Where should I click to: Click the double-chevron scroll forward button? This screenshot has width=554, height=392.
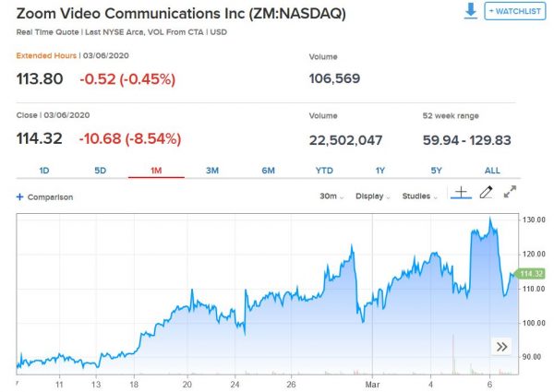pos(501,347)
